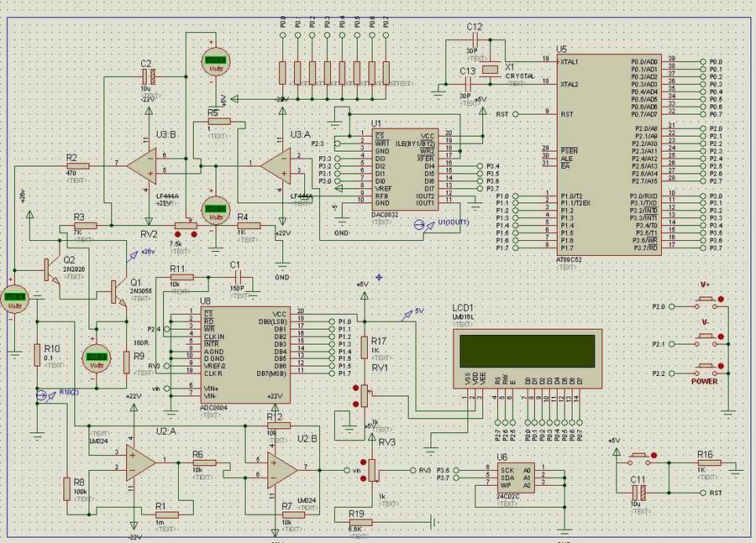Image resolution: width=756 pixels, height=543 pixels.
Task: Select transistor Q2 2N2926
Action: [51, 270]
